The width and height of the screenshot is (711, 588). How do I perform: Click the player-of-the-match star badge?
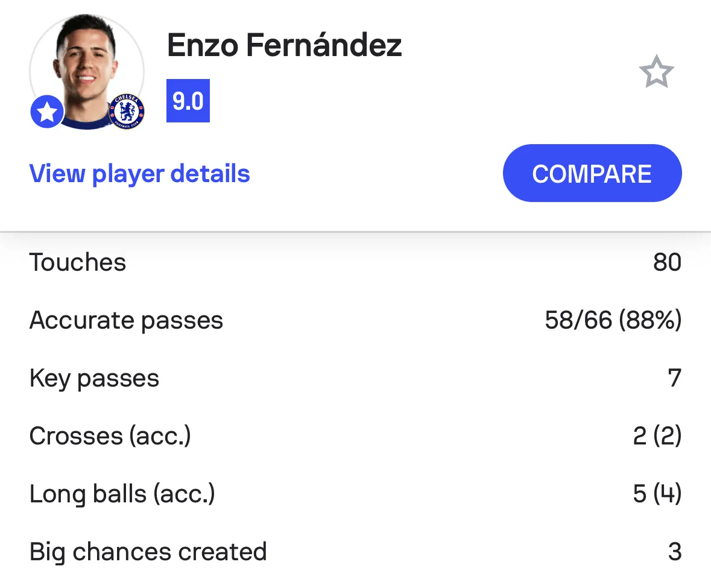click(47, 112)
